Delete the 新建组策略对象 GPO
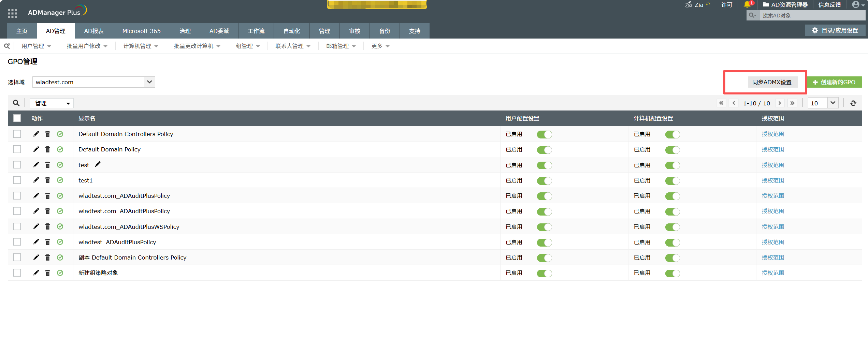This screenshot has height=354, width=868. point(48,273)
